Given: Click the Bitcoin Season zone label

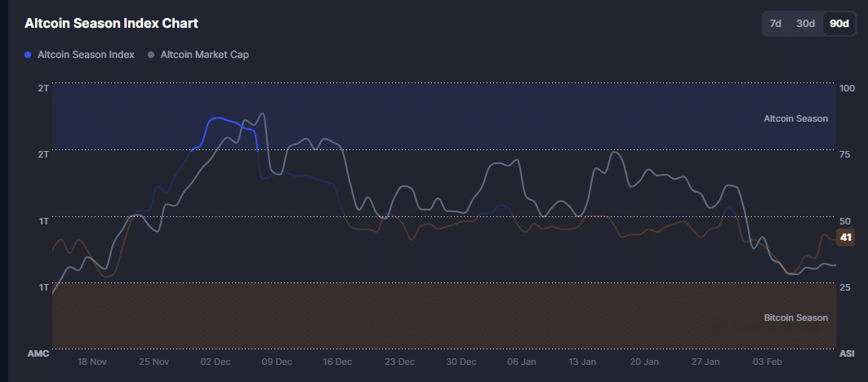Looking at the screenshot, I should click(x=795, y=318).
